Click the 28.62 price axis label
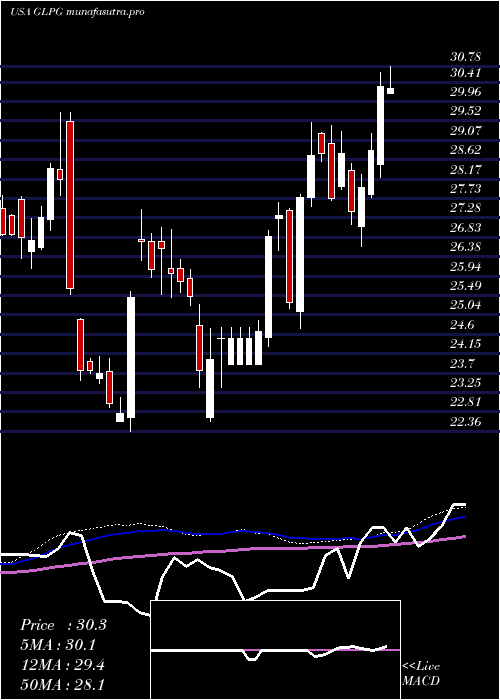 click(466, 150)
